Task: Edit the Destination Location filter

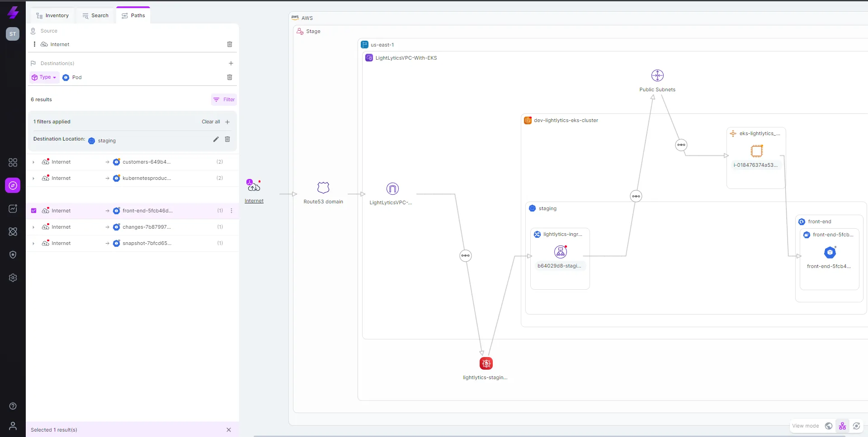Action: pyautogui.click(x=216, y=139)
